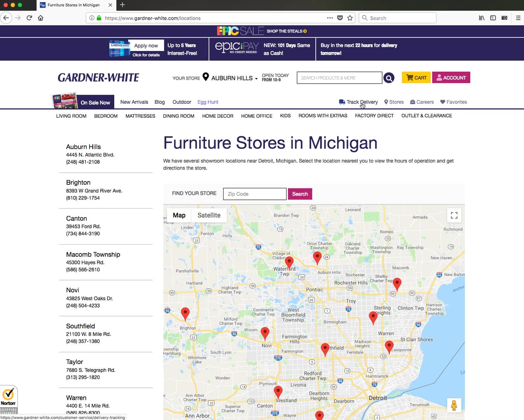Image resolution: width=524 pixels, height=420 pixels.
Task: Click the map pin near Waterford Twp
Action: 289,262
